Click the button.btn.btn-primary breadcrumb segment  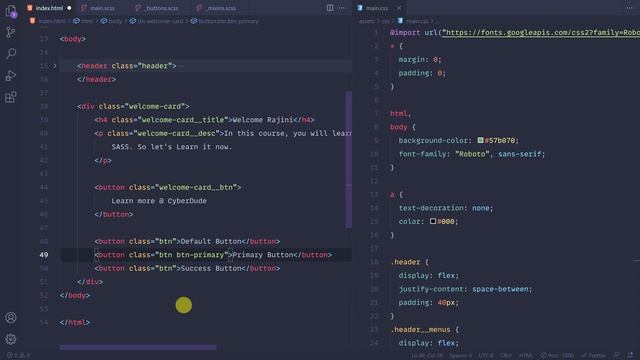[x=228, y=21]
